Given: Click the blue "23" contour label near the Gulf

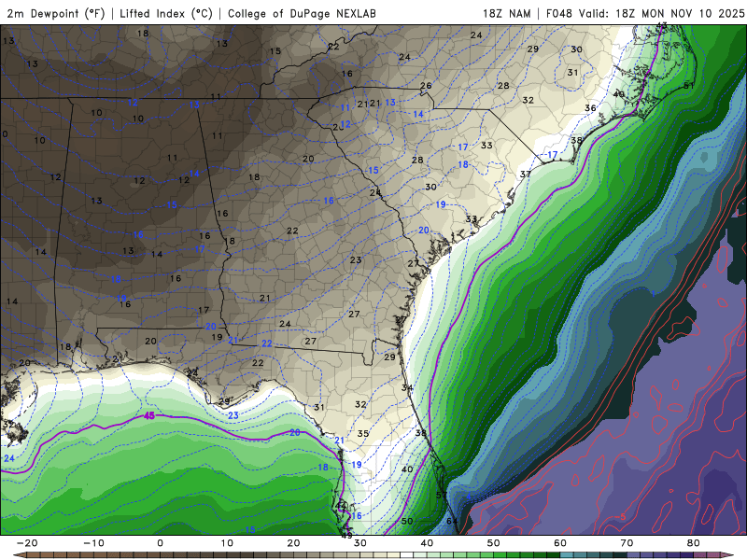Looking at the screenshot, I should [x=233, y=415].
